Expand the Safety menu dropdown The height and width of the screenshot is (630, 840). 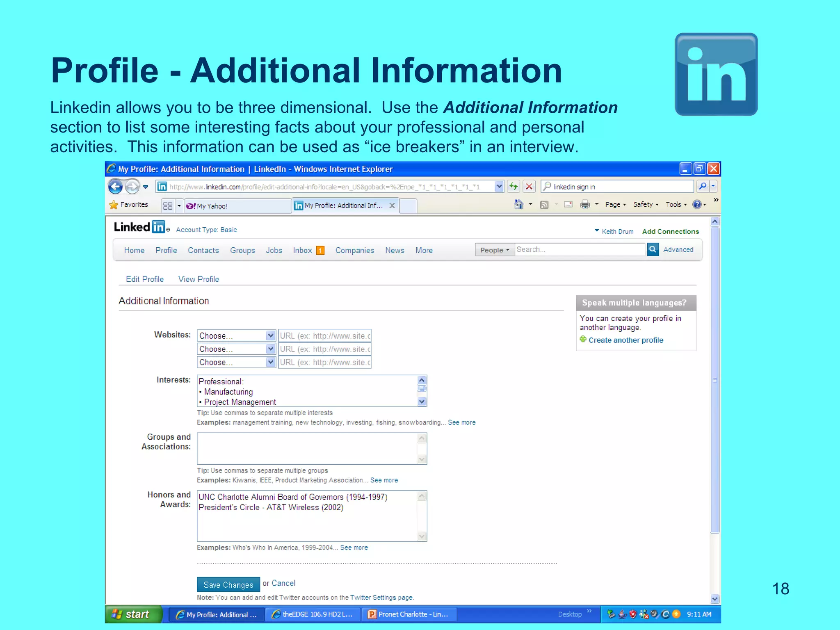(x=646, y=204)
